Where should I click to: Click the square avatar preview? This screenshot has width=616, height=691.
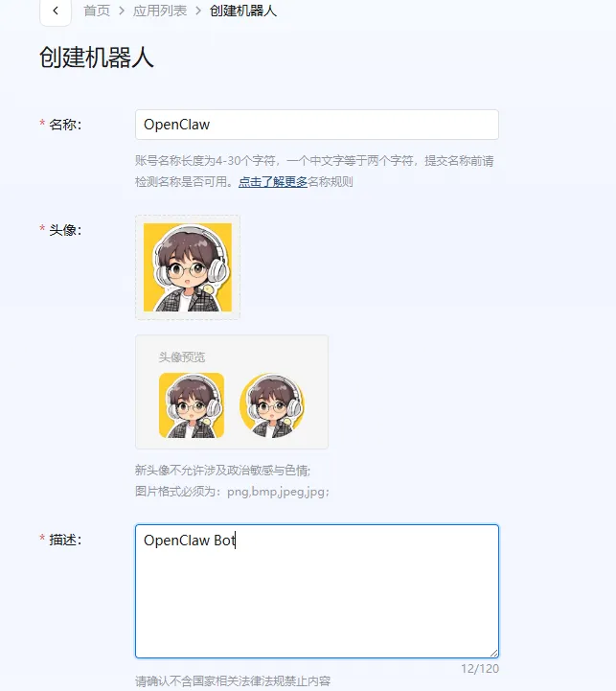pos(192,405)
